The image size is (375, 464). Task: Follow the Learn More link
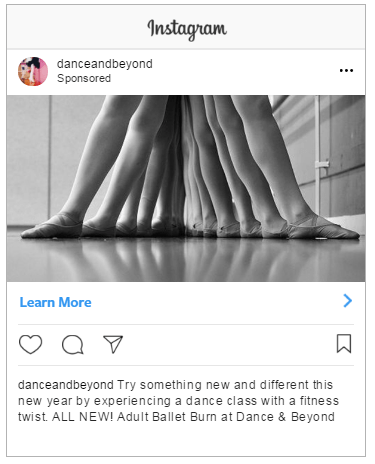point(55,302)
